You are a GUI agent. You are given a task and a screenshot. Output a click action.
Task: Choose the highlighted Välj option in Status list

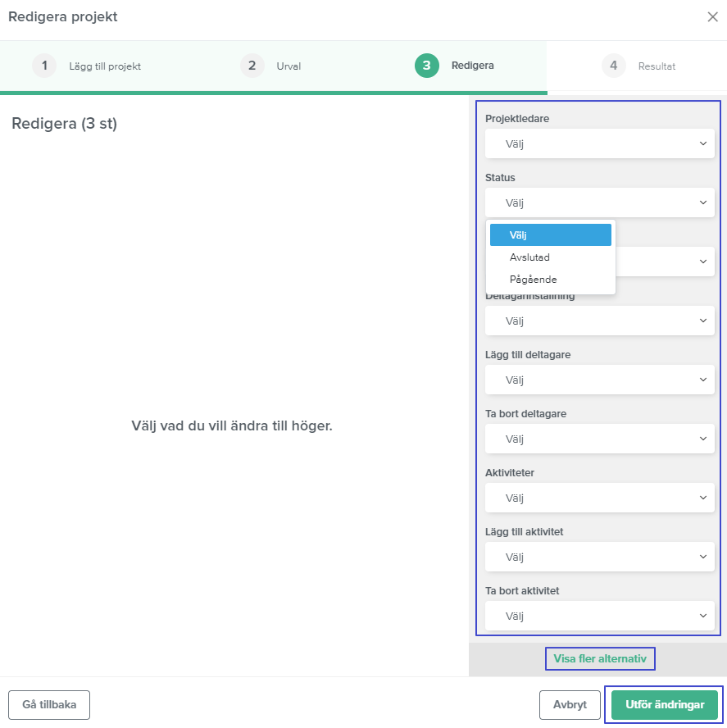pyautogui.click(x=550, y=235)
